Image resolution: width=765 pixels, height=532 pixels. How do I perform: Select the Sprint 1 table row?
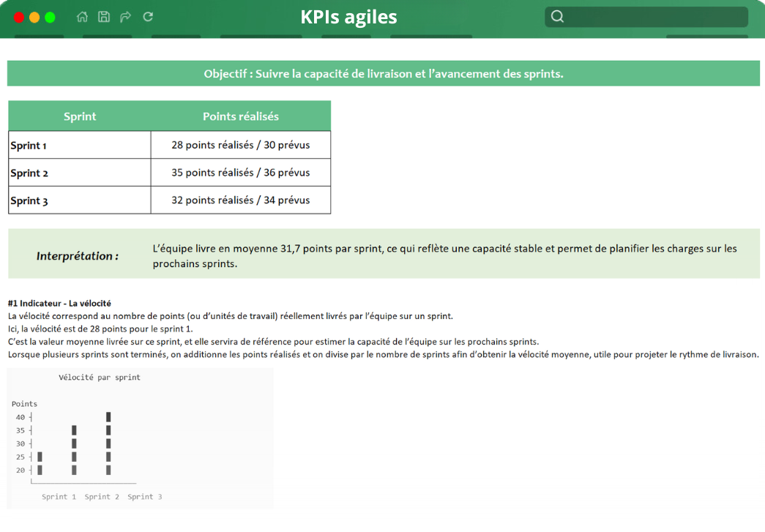click(168, 144)
